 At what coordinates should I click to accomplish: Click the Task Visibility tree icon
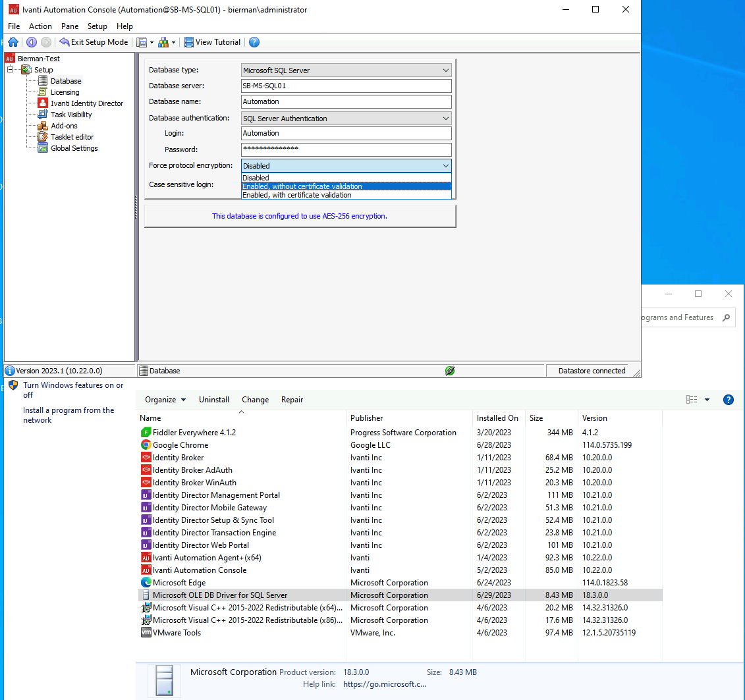(43, 115)
